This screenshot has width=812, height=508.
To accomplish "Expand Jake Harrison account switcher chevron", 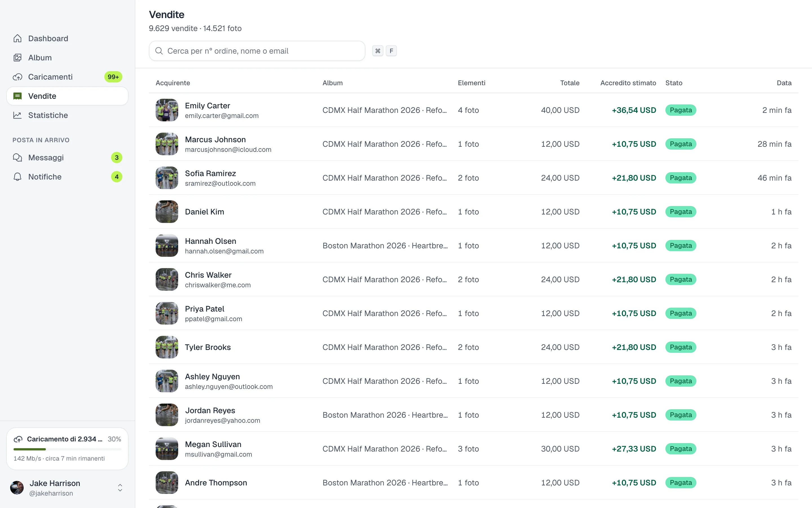I will tap(120, 488).
